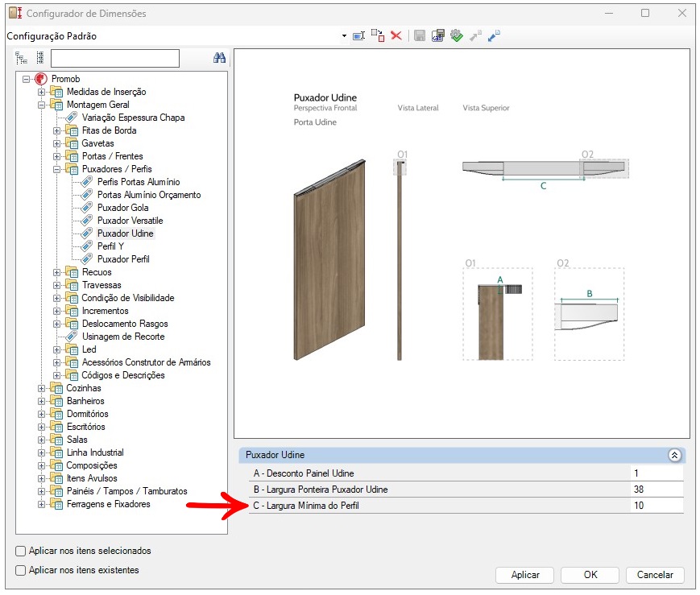Expand the Cozinhas tree folder
Image resolution: width=700 pixels, height=595 pixels.
pyautogui.click(x=42, y=388)
